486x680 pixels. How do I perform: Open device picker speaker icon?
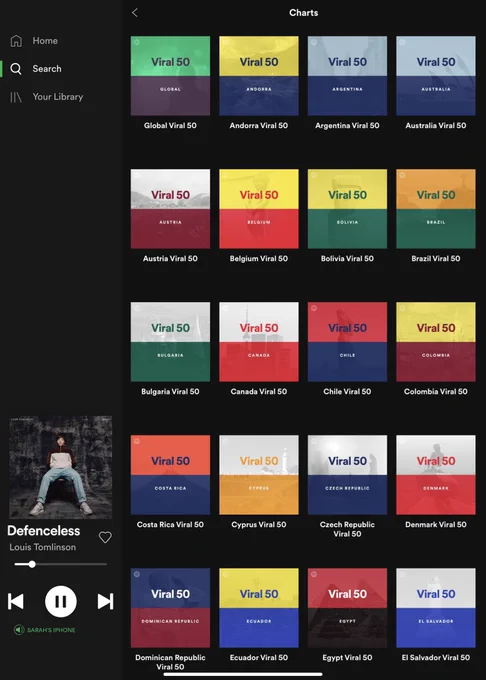click(x=19, y=630)
